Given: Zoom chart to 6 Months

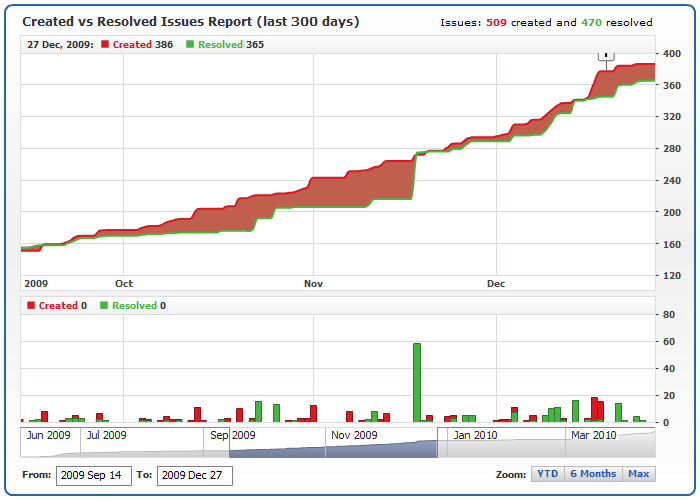Looking at the screenshot, I should click(x=593, y=474).
